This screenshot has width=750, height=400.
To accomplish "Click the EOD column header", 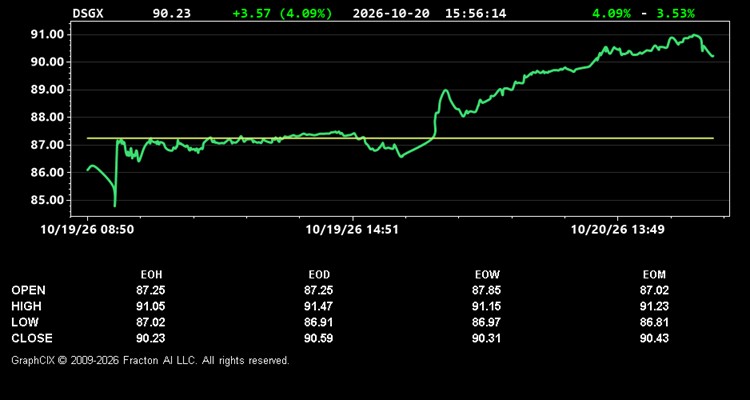I will (x=319, y=275).
